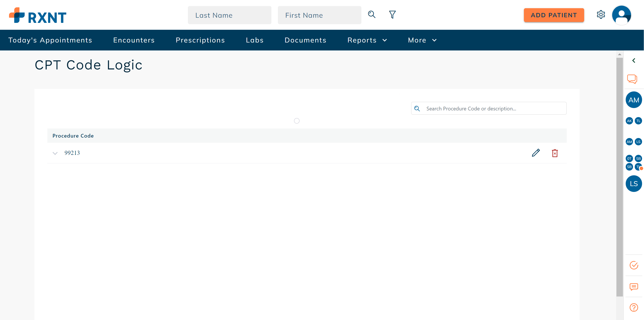Open the patient filter funnel icon
The image size is (644, 320).
click(392, 14)
